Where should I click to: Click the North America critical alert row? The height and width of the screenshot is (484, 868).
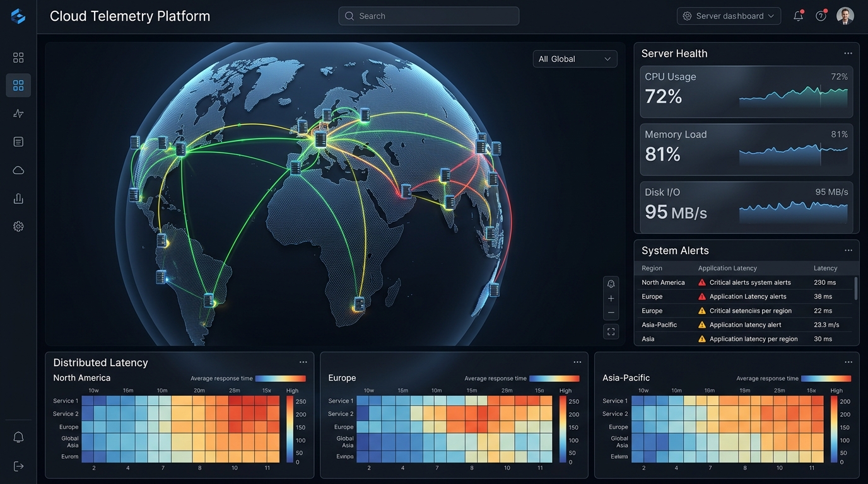click(744, 282)
